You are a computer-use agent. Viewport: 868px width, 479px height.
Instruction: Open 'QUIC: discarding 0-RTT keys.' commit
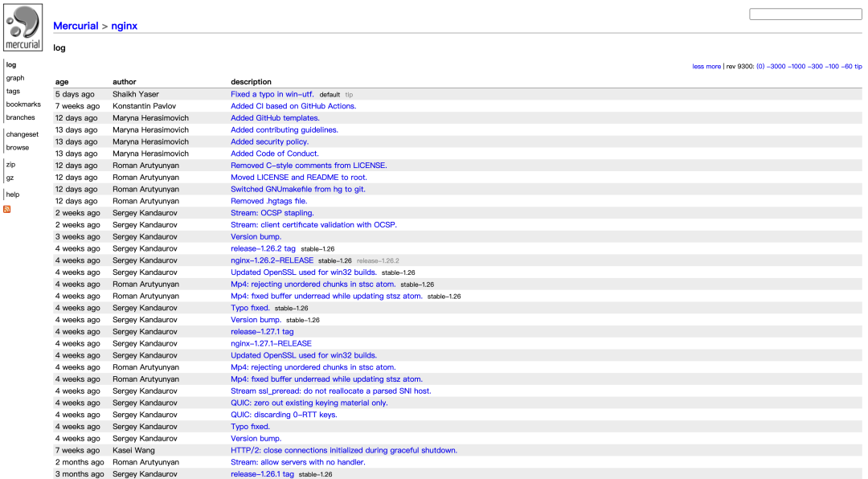(284, 415)
